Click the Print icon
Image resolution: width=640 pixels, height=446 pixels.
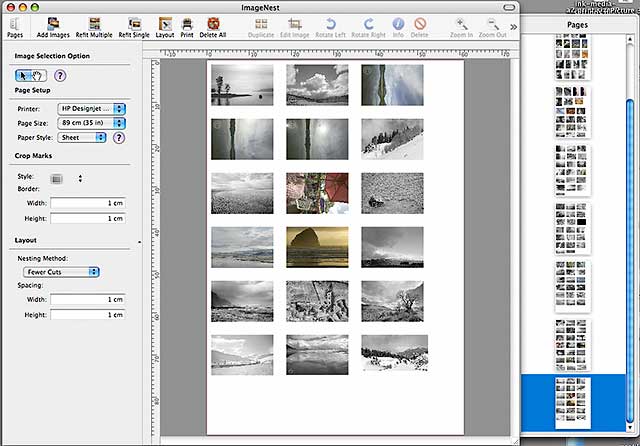187,27
